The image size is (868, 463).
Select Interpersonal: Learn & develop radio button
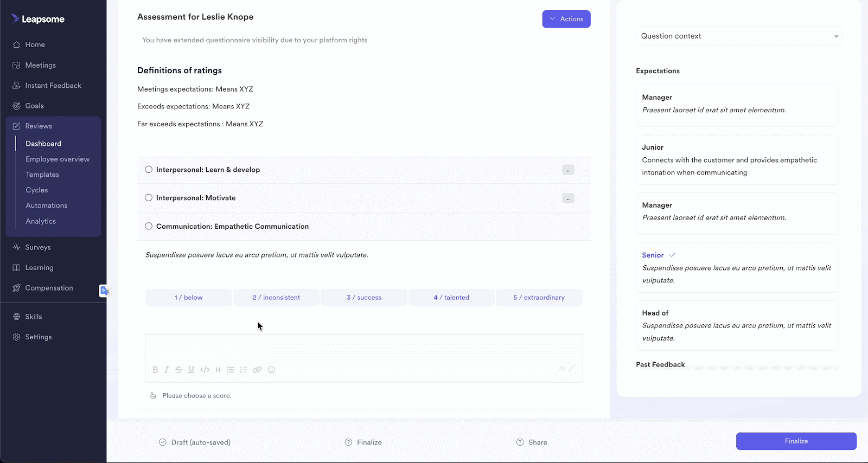point(149,170)
